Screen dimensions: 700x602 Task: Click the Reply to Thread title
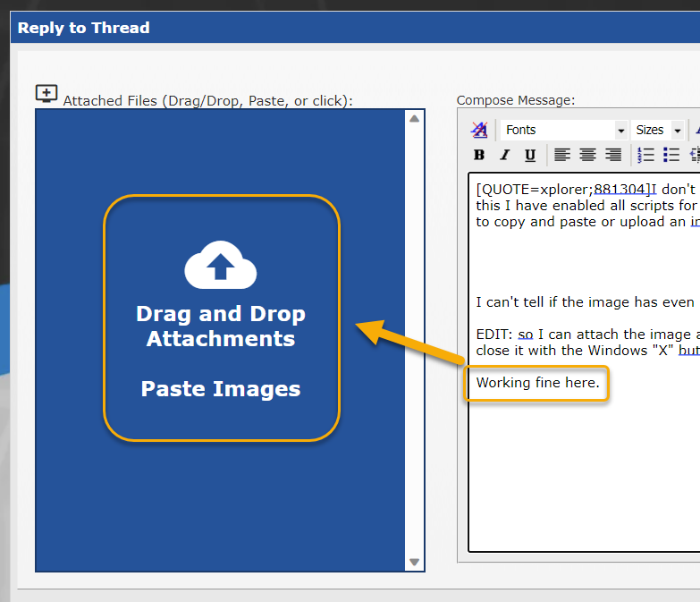click(83, 28)
